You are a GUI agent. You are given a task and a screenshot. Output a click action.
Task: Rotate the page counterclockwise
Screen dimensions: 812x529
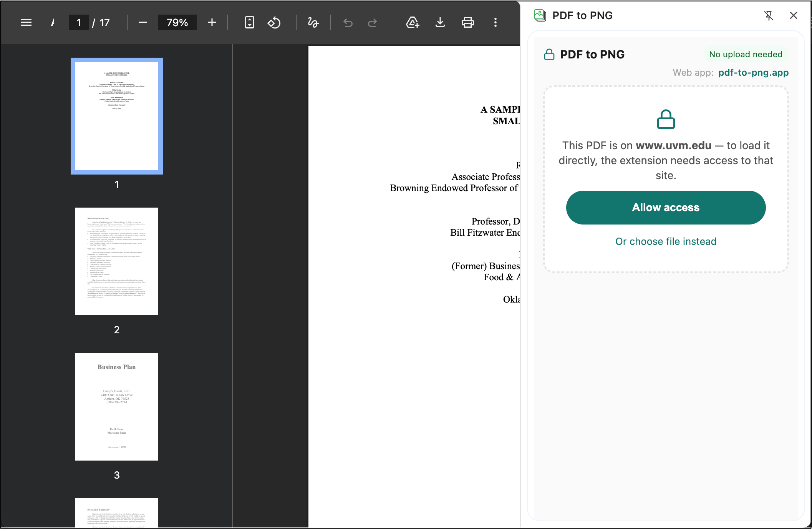(x=274, y=22)
